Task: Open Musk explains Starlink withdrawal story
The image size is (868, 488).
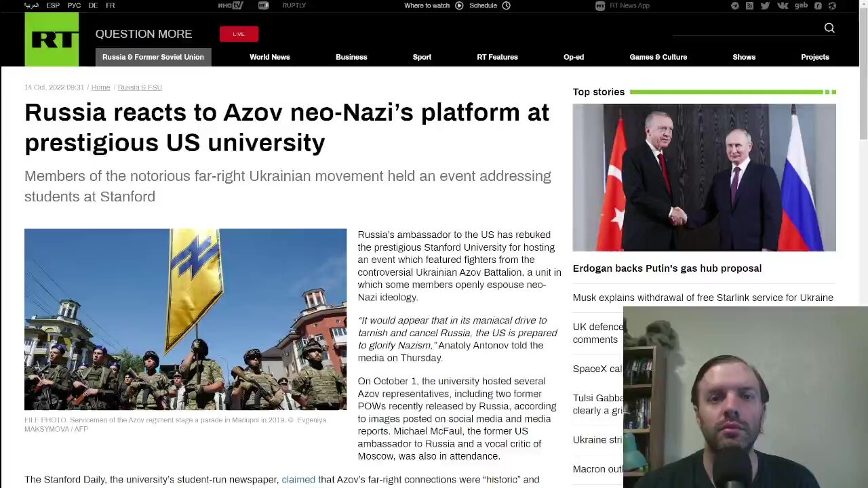Action: coord(703,298)
